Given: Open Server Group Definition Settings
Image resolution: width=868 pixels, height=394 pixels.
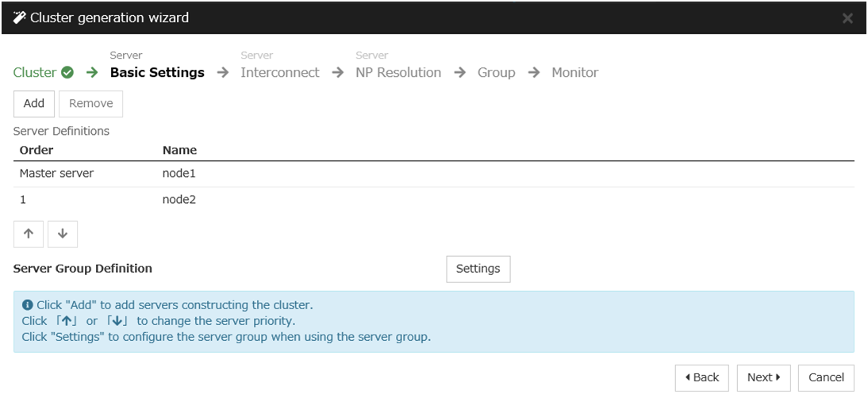Looking at the screenshot, I should 478,269.
